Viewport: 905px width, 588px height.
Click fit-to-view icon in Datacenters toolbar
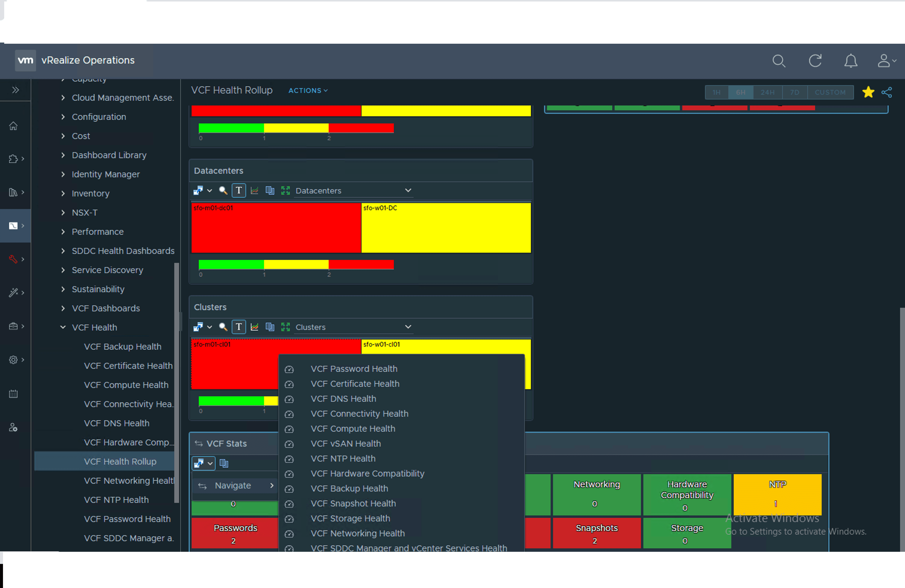[285, 190]
